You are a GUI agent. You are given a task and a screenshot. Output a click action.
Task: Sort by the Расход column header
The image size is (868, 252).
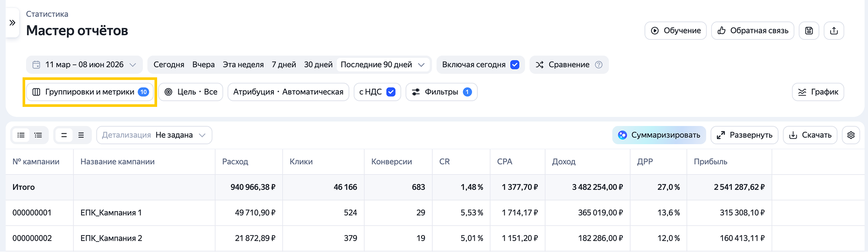(235, 162)
